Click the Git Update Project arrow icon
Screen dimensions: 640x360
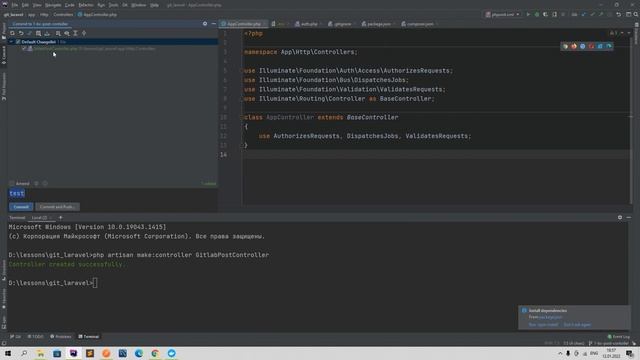[583, 14]
